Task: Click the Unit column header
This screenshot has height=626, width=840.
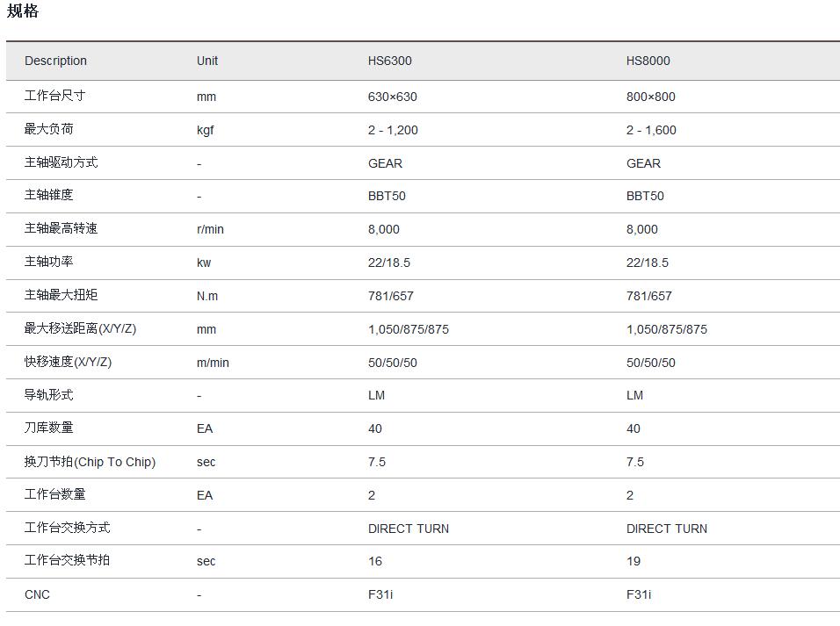Action: [207, 61]
